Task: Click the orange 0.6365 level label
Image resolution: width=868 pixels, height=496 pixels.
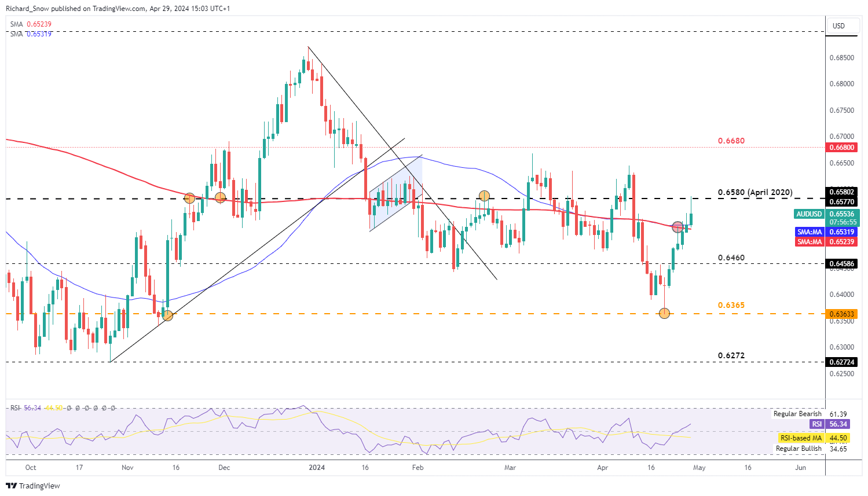Action: (731, 305)
